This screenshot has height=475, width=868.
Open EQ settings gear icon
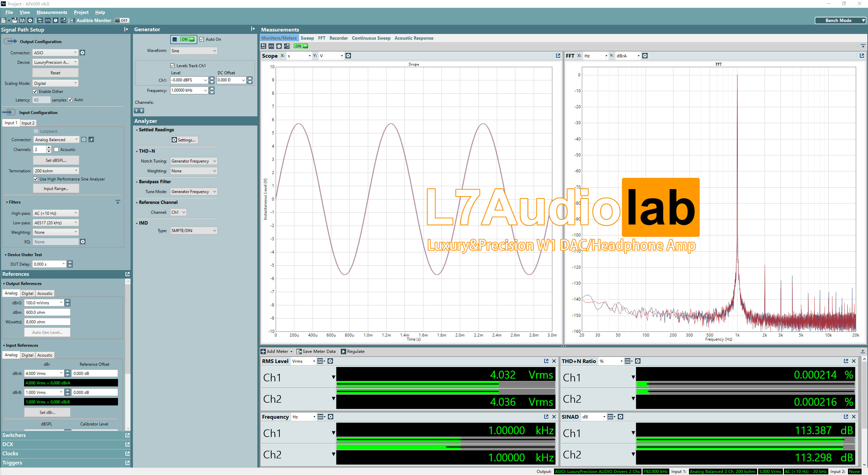(83, 242)
